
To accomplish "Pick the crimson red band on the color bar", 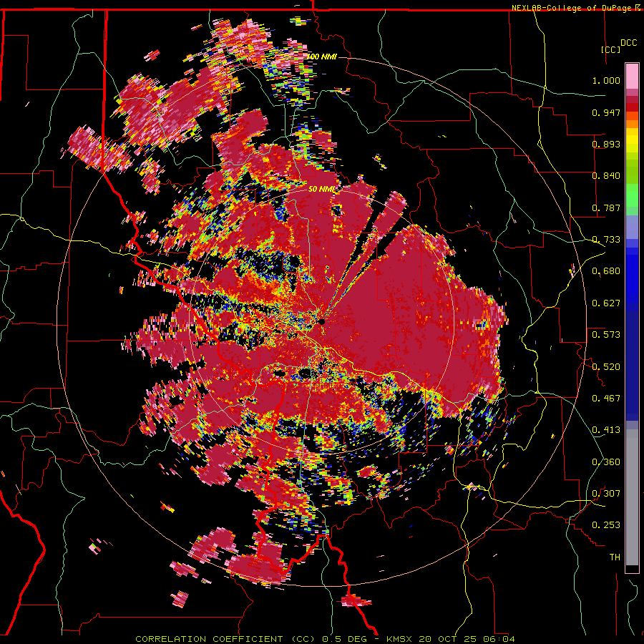I will click(x=632, y=99).
